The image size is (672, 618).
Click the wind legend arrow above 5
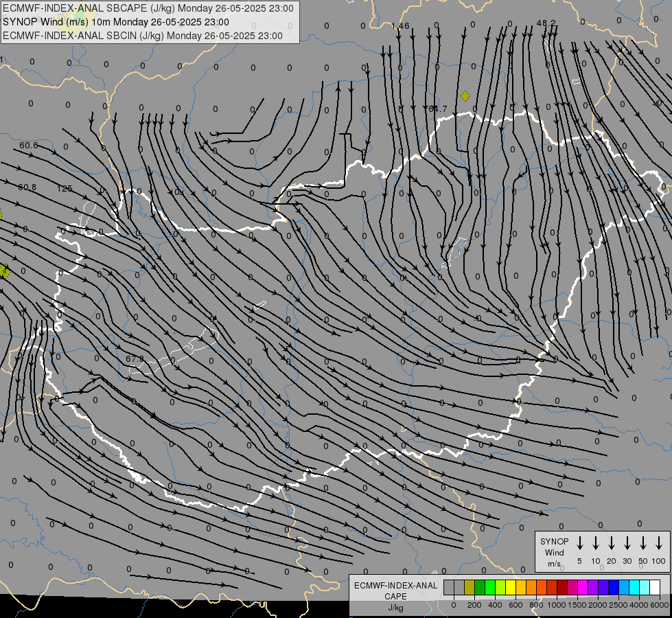pos(579,543)
